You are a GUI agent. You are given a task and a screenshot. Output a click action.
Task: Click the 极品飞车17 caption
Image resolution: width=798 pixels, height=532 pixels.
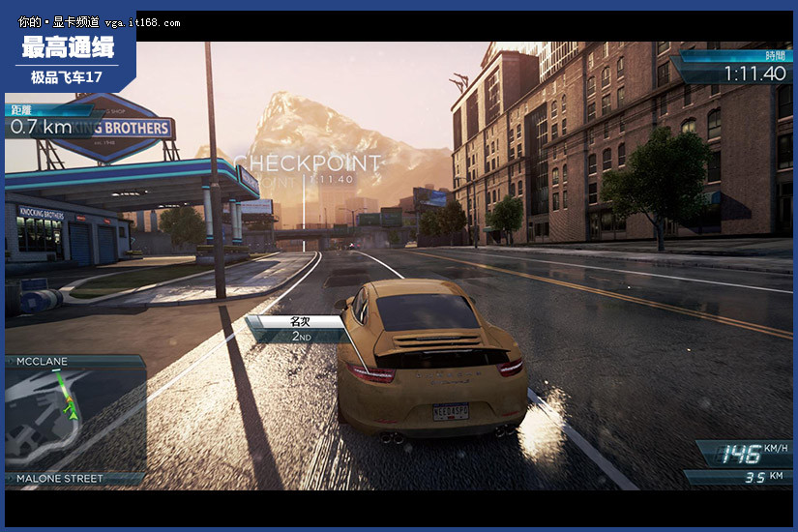click(66, 77)
